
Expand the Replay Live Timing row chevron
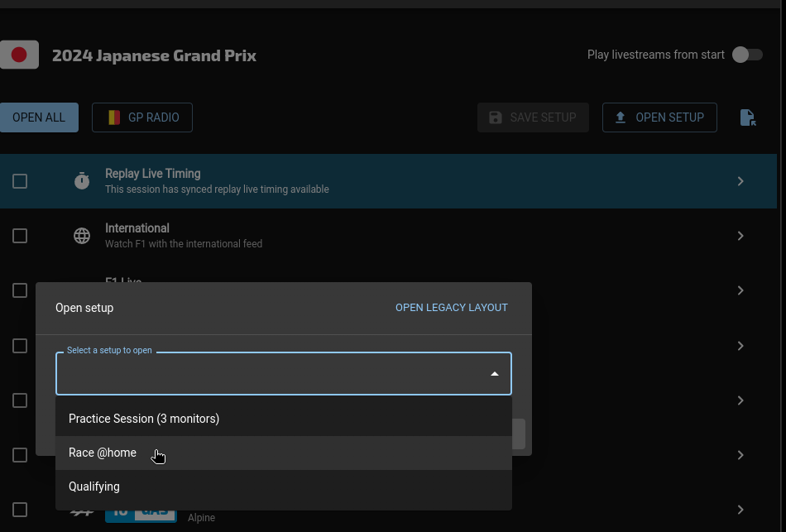(740, 181)
